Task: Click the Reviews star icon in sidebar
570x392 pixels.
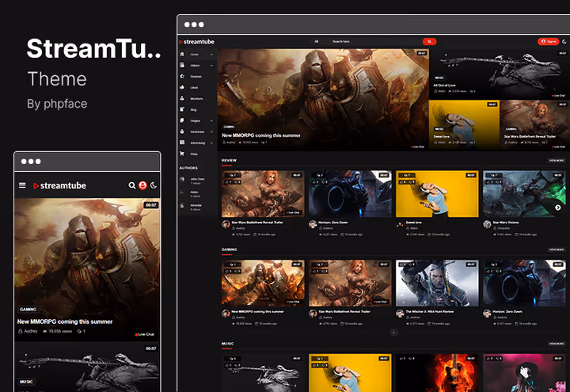Action: click(182, 76)
